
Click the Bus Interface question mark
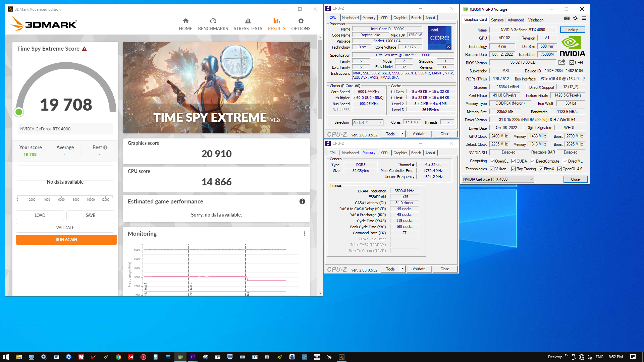[584, 79]
